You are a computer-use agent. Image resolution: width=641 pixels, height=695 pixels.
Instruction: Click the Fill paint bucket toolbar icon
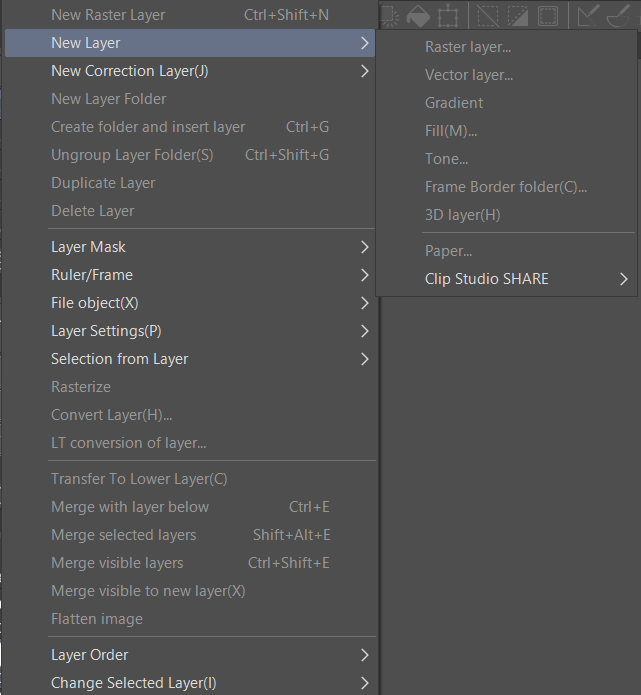click(x=418, y=16)
